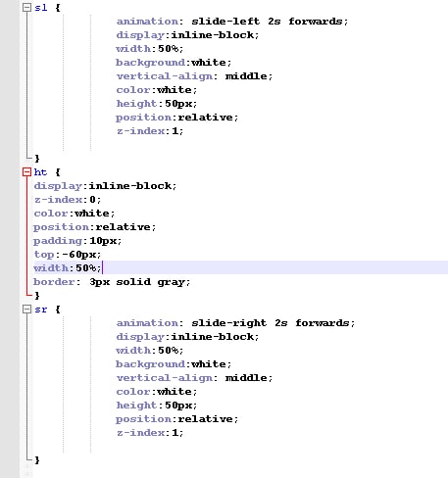Click closing brace of sr block

point(37,460)
